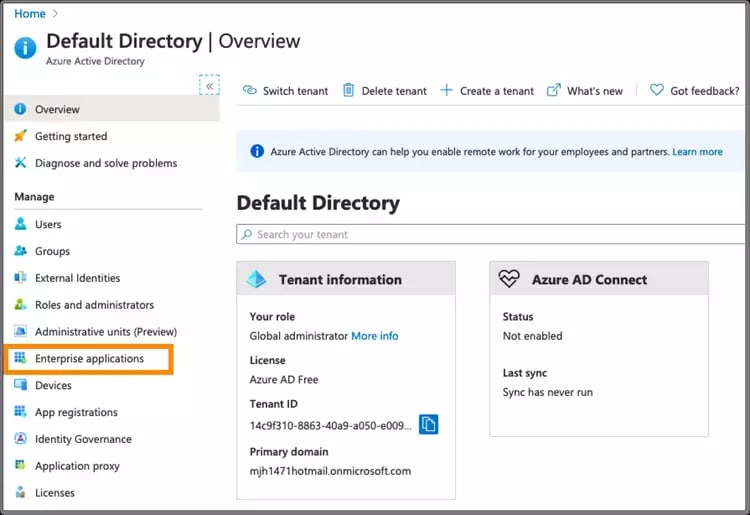Click the Application proxy icon
This screenshot has height=515, width=750.
click(20, 465)
